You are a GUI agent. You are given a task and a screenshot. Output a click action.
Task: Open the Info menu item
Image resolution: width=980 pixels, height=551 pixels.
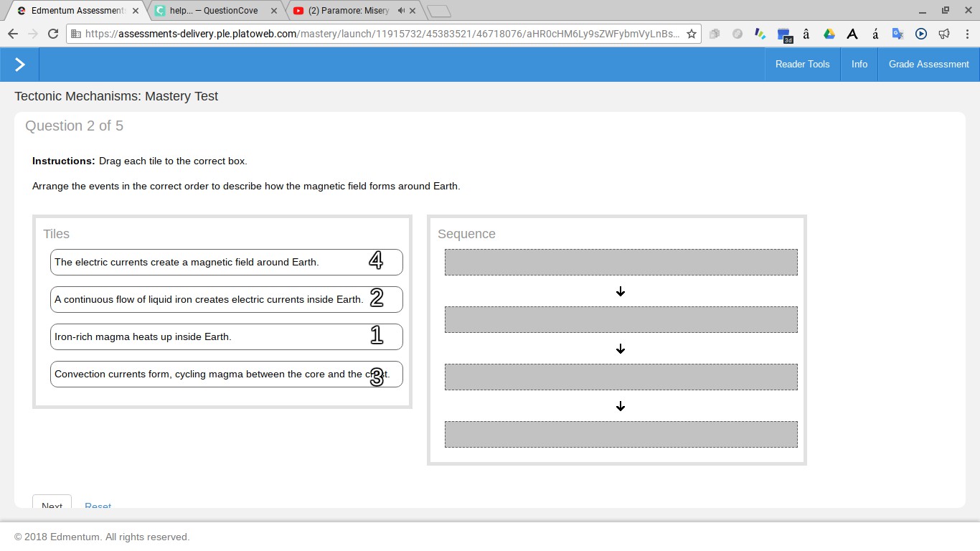(x=859, y=65)
